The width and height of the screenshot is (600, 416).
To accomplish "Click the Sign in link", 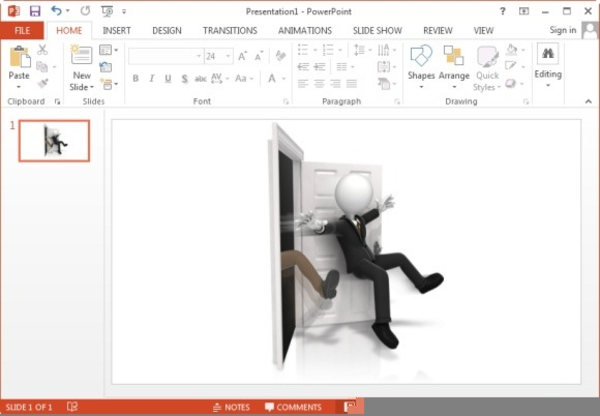I will (x=563, y=31).
